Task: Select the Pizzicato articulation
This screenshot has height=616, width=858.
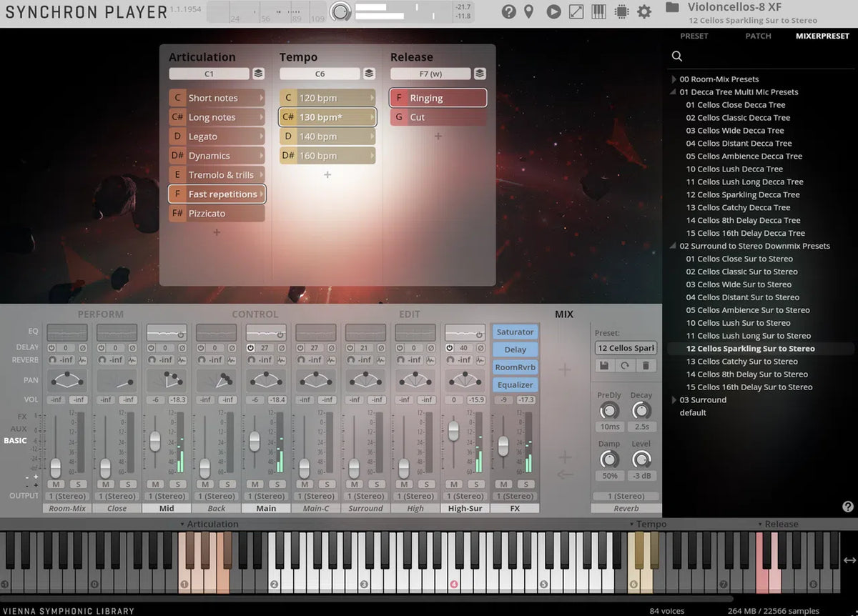Action: point(217,214)
